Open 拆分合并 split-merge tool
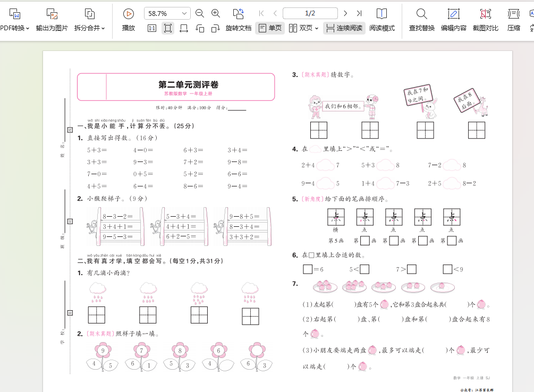Screen dimensions: 534x392 pos(89,20)
